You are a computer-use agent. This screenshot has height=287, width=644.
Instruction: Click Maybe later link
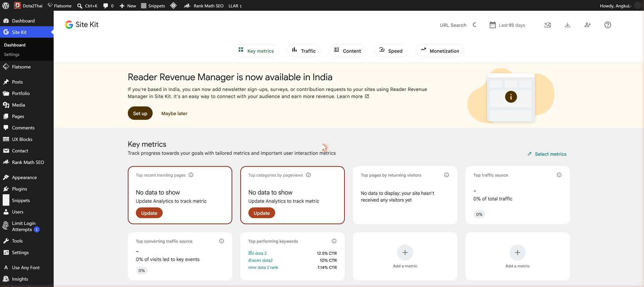pyautogui.click(x=174, y=113)
